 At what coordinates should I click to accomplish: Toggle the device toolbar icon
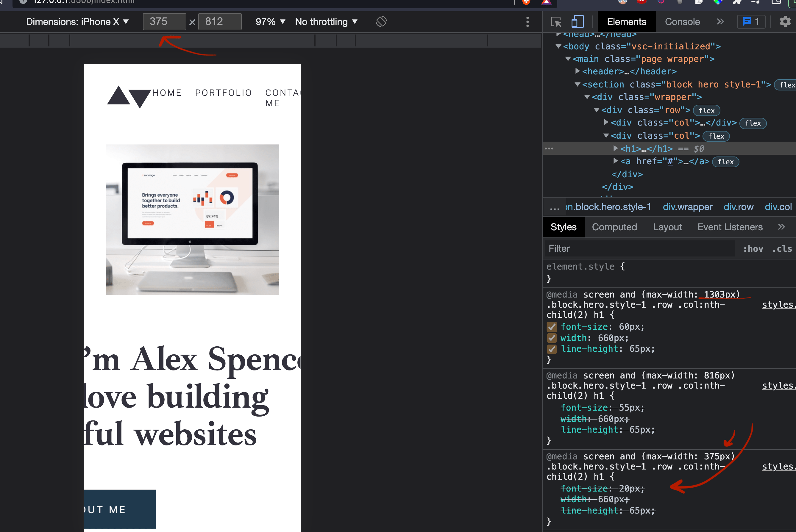point(578,22)
